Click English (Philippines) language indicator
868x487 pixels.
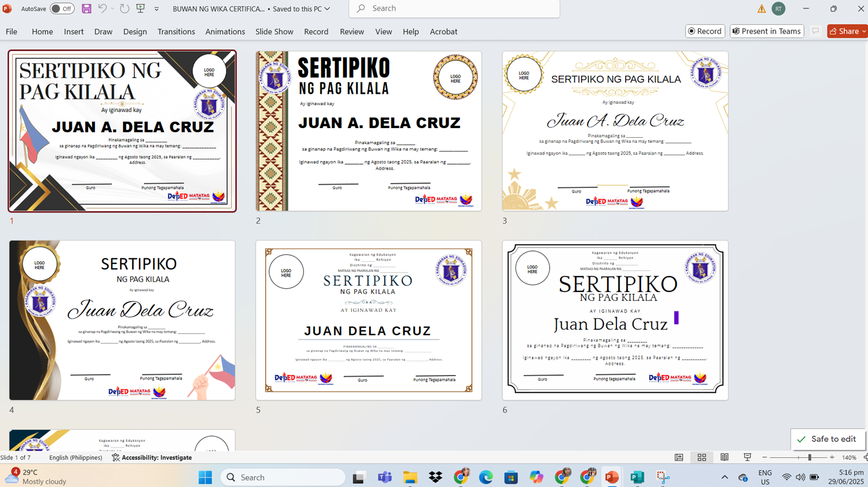coord(75,457)
